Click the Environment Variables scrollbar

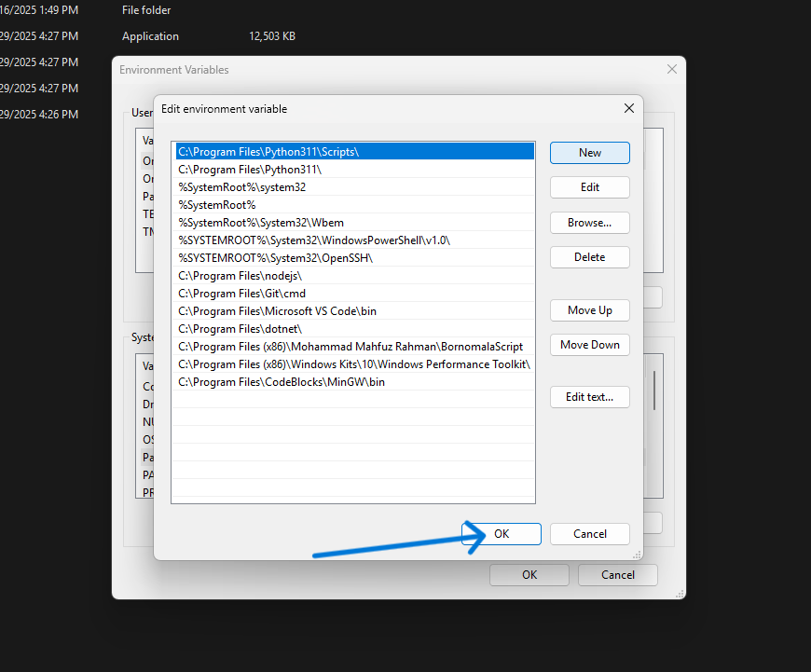tap(653, 391)
